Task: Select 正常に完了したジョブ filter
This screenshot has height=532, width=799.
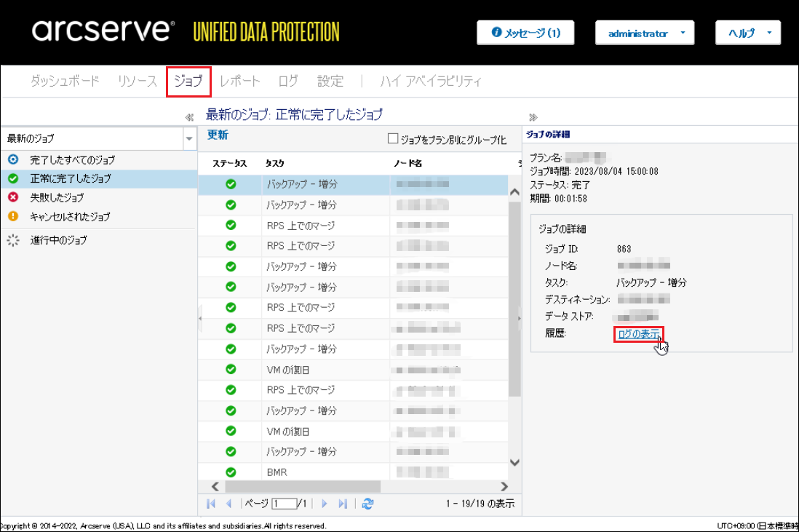Action: point(99,178)
